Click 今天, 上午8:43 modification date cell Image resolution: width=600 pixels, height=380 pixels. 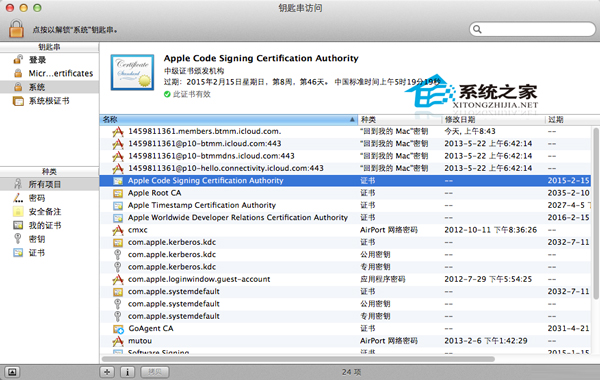coord(470,132)
